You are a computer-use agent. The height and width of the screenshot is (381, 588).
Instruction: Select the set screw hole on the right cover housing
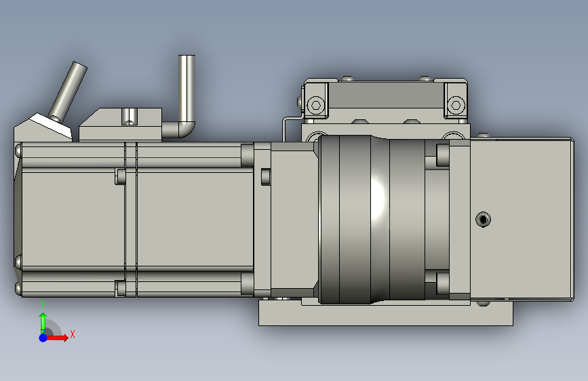pos(483,220)
